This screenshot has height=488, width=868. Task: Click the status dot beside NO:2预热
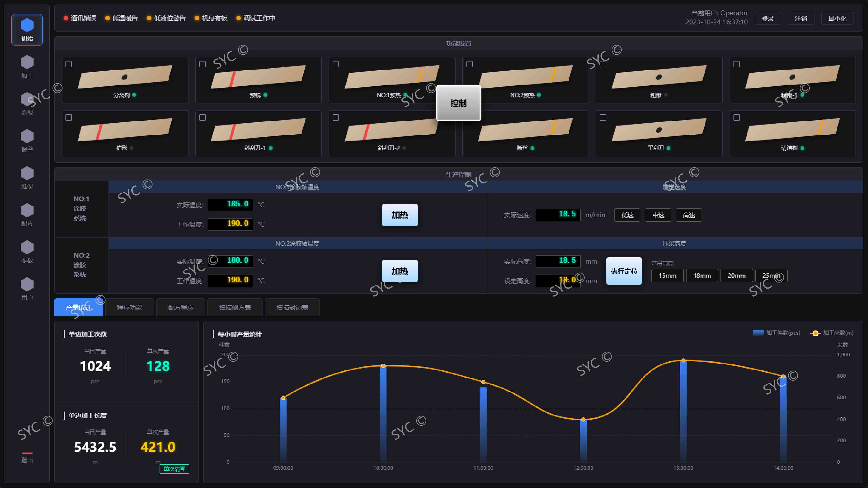pyautogui.click(x=539, y=95)
